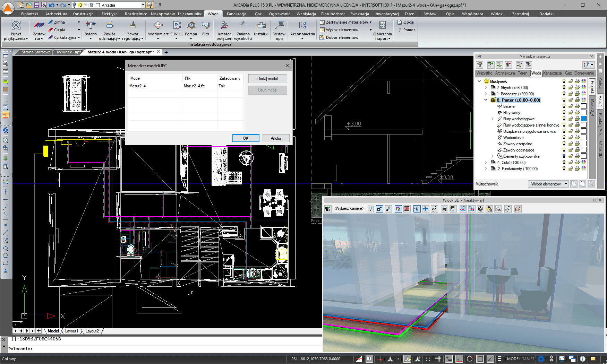Toggle lock icon for Zawory czerpalne
Viewport: 607px width, 364px height.
(571, 144)
